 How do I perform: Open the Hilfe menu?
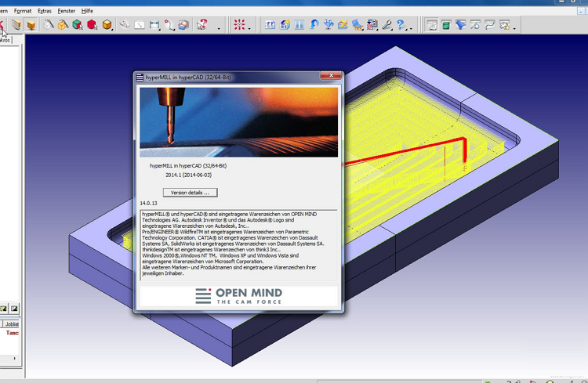(x=87, y=11)
